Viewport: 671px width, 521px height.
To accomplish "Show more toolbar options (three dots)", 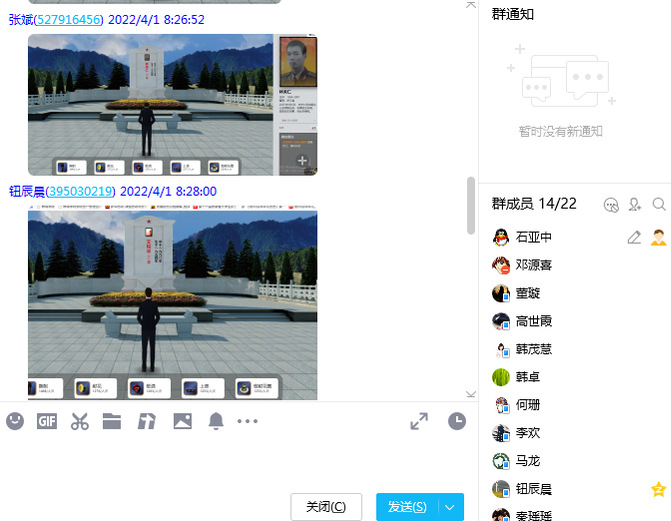I will click(x=247, y=421).
